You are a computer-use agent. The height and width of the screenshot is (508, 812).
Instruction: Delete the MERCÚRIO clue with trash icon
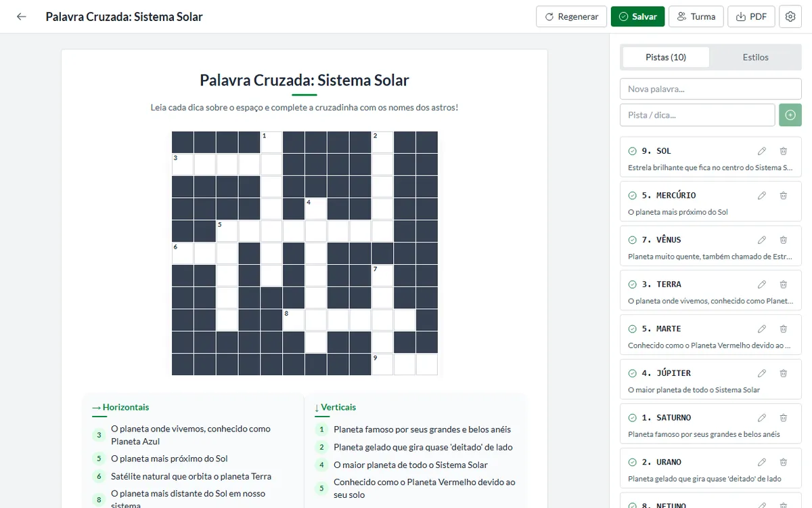784,196
